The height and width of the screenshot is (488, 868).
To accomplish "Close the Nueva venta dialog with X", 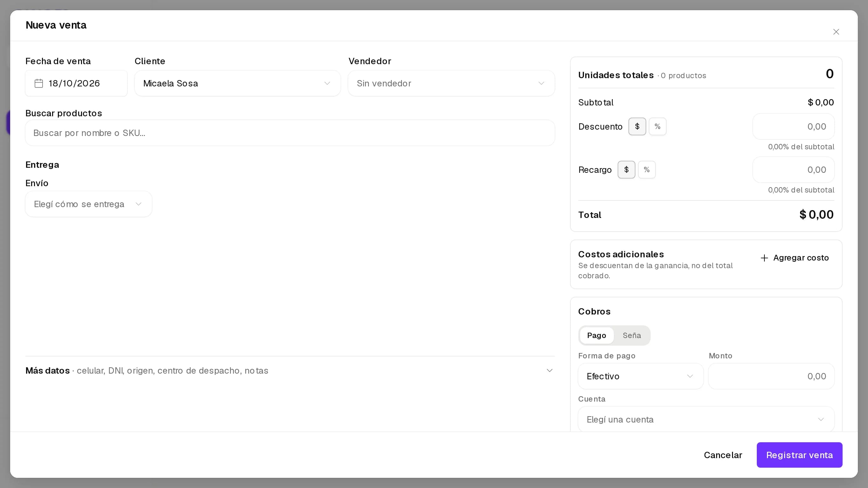I will click(836, 32).
